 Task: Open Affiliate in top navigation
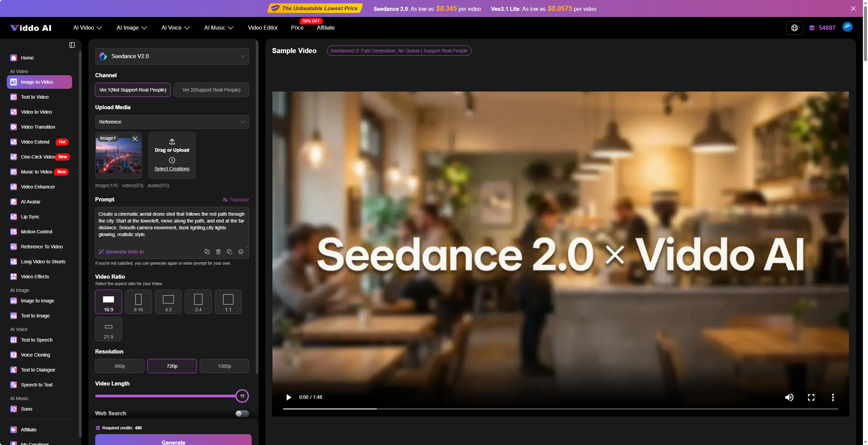coord(326,28)
